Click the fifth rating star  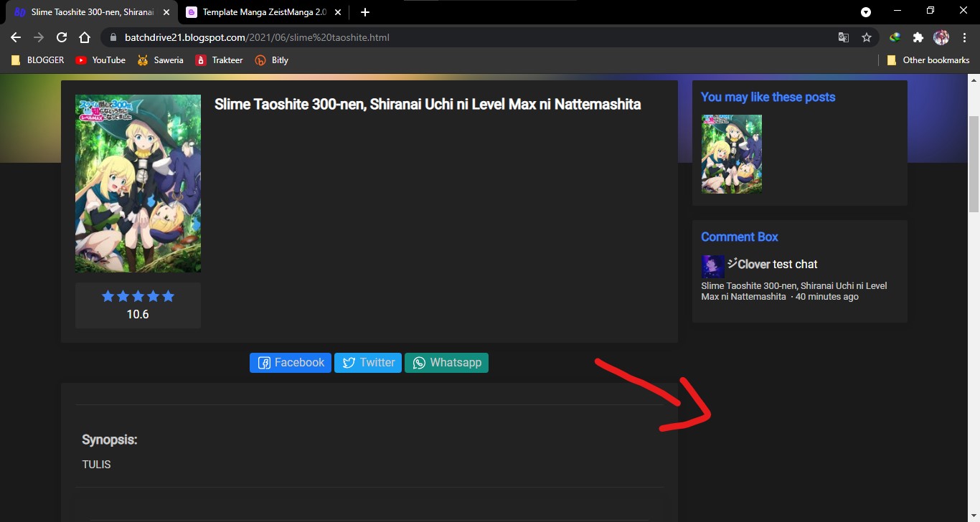coord(168,296)
